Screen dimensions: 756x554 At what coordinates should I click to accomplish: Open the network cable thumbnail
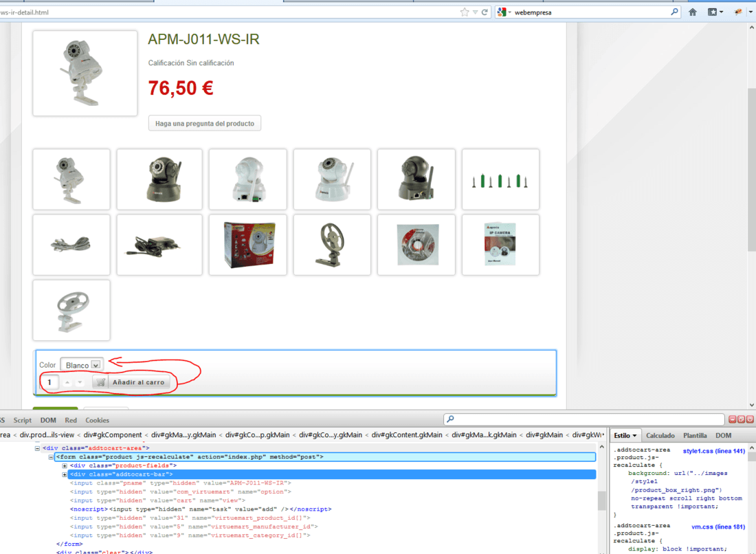point(71,245)
